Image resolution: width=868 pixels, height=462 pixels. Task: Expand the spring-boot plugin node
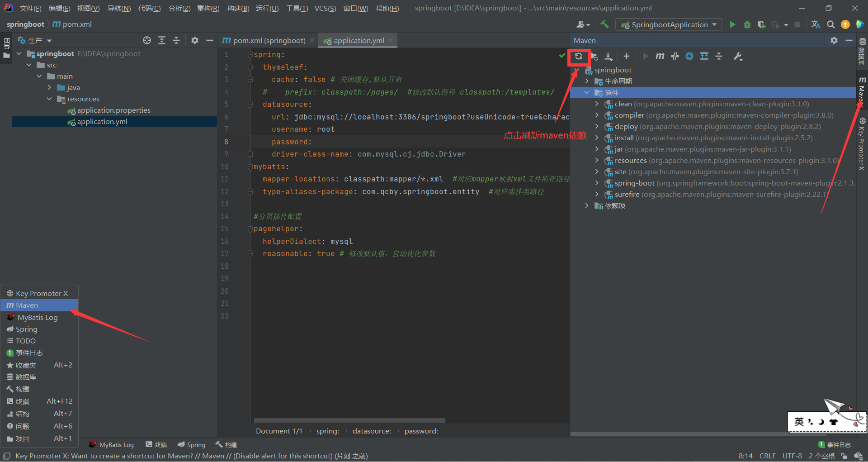[597, 183]
